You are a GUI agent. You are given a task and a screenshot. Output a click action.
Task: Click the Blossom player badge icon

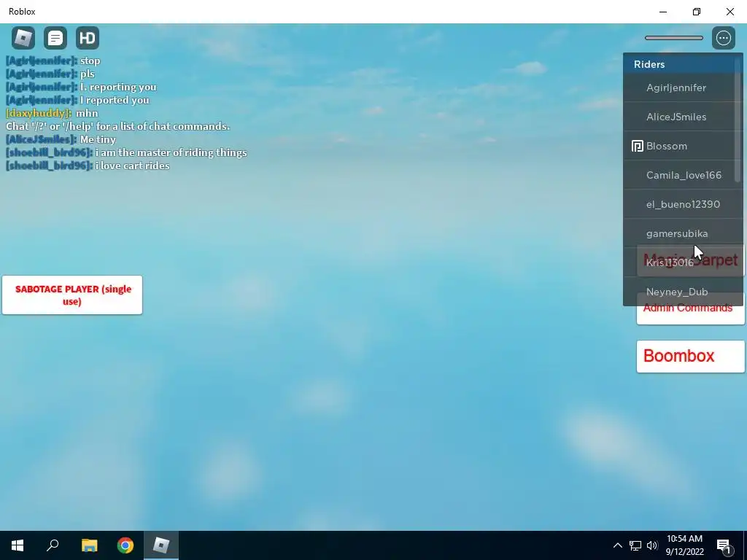click(x=637, y=146)
